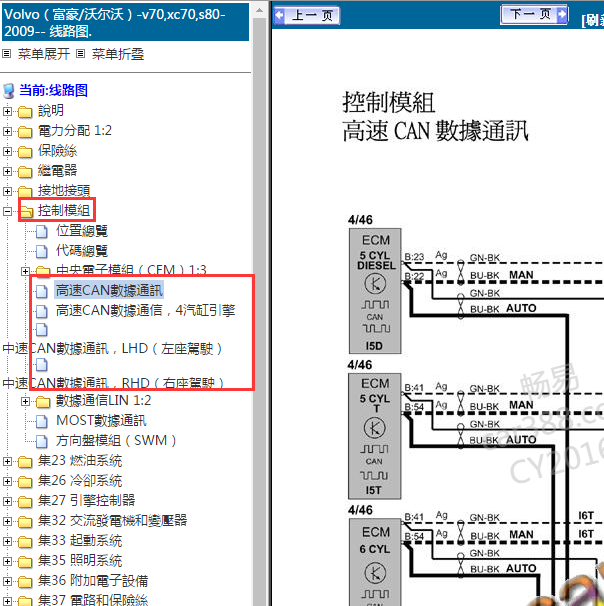Click the open 控制模組 folder icon
Image resolution: width=604 pixels, height=606 pixels.
point(27,212)
